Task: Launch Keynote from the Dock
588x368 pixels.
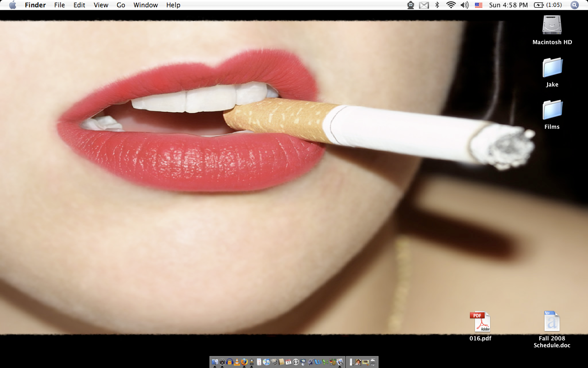Action: coord(303,362)
